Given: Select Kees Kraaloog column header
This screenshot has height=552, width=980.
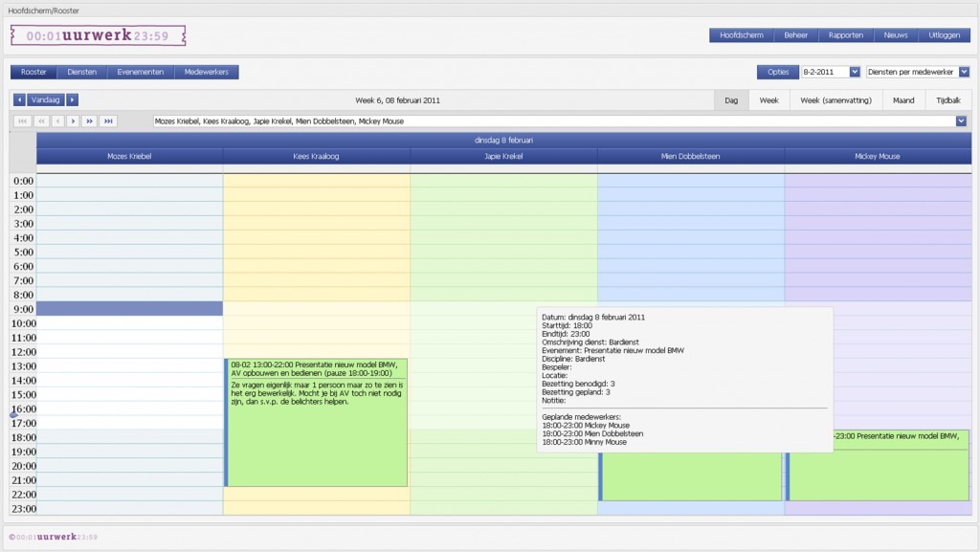Looking at the screenshot, I should coord(316,156).
